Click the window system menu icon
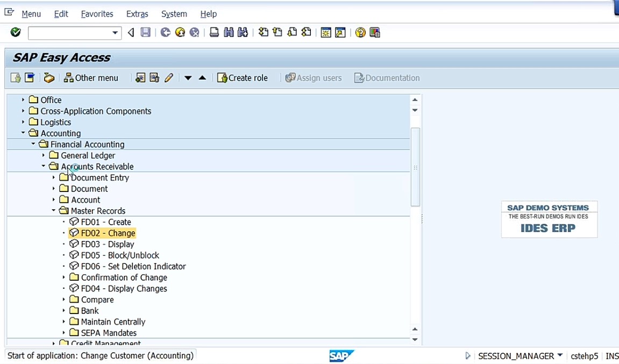This screenshot has height=364, width=619. click(x=9, y=12)
